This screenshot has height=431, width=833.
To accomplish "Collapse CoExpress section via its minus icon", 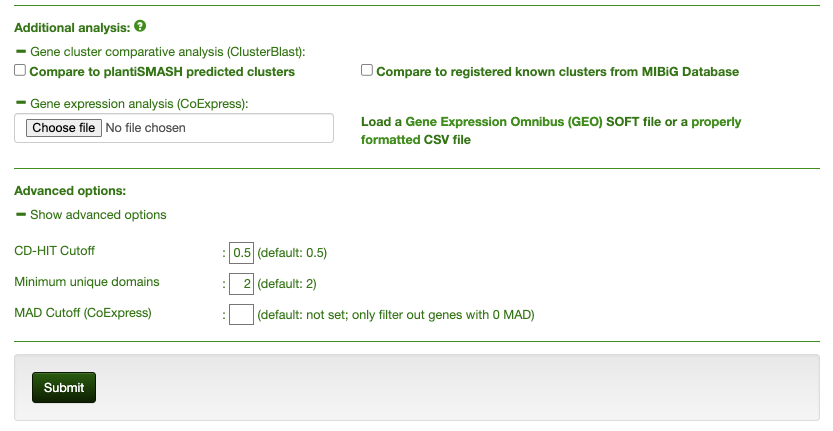I will point(21,103).
